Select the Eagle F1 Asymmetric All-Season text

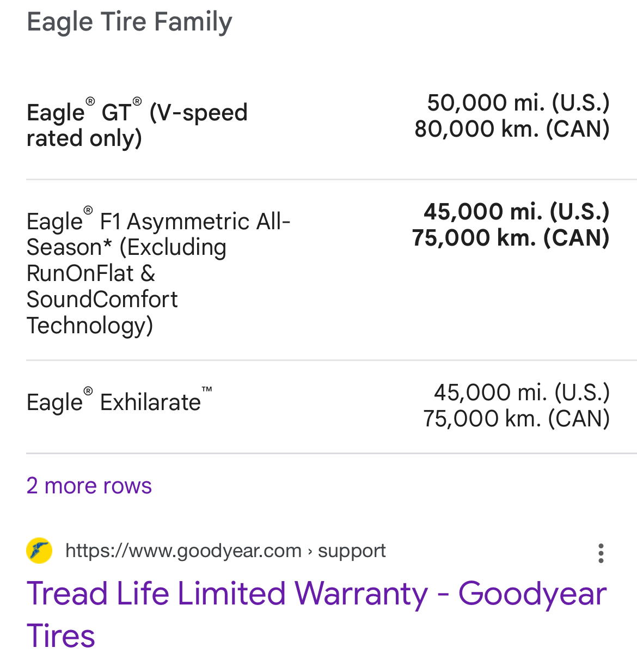tap(158, 234)
